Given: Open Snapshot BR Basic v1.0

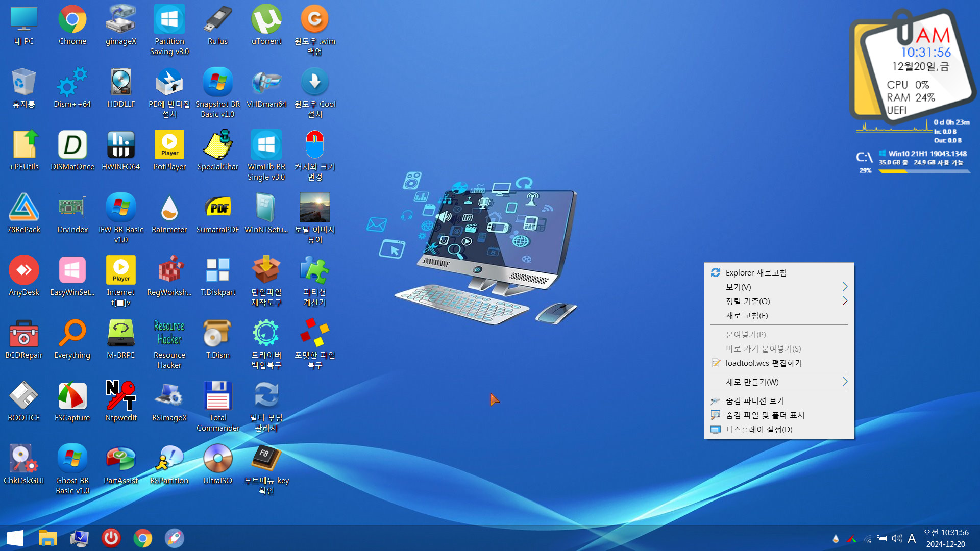Looking at the screenshot, I should (217, 93).
